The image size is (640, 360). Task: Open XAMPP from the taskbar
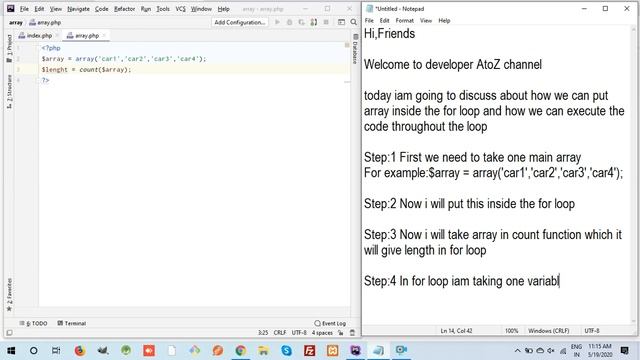point(332,350)
